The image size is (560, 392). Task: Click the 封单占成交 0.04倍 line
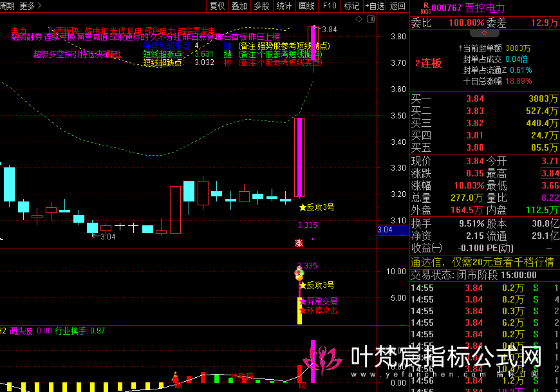pyautogui.click(x=496, y=59)
